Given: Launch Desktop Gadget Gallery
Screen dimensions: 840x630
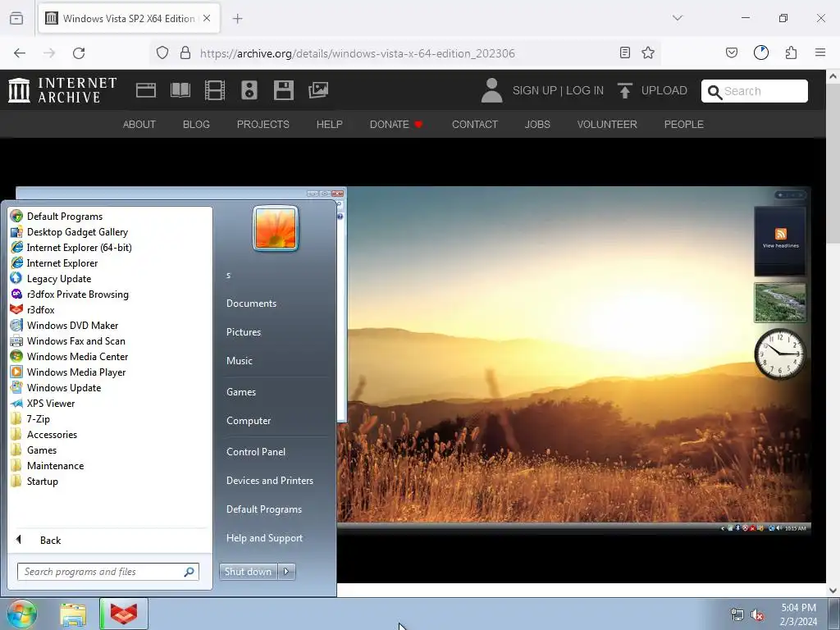Looking at the screenshot, I should coord(110,232).
